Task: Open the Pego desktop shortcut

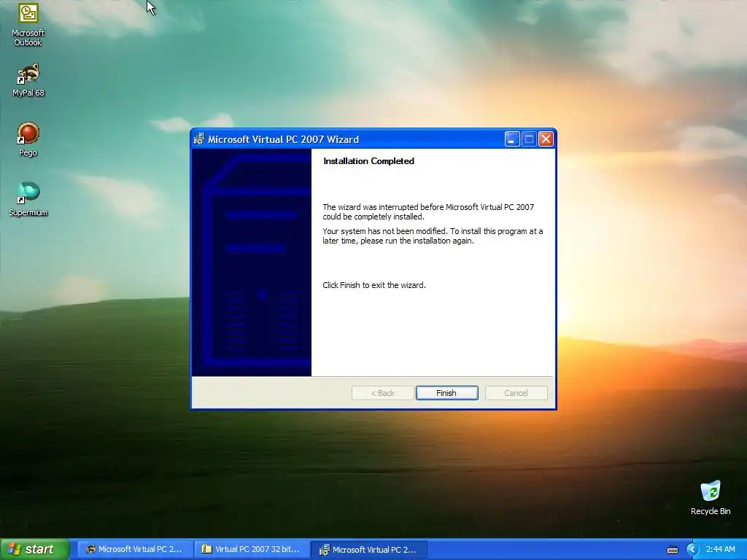Action: [28, 139]
